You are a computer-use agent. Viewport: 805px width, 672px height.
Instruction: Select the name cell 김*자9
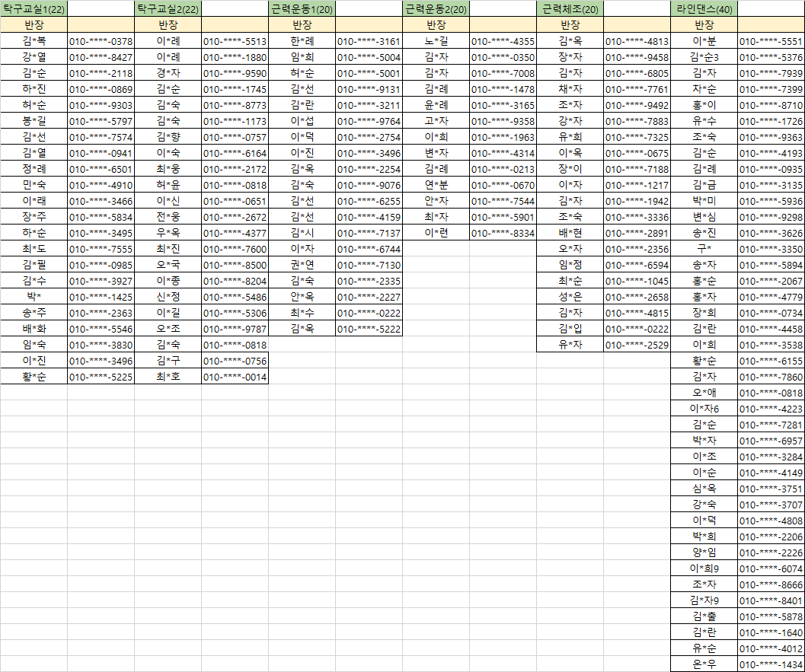(x=704, y=600)
